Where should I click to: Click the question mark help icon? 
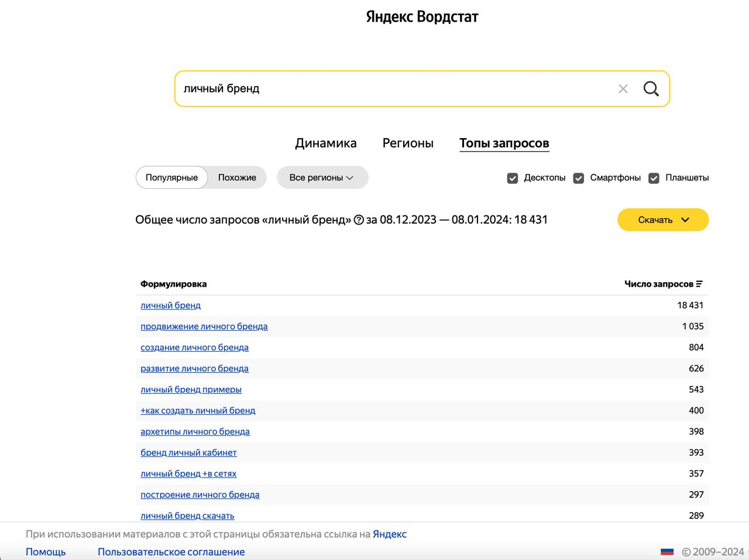point(359,220)
